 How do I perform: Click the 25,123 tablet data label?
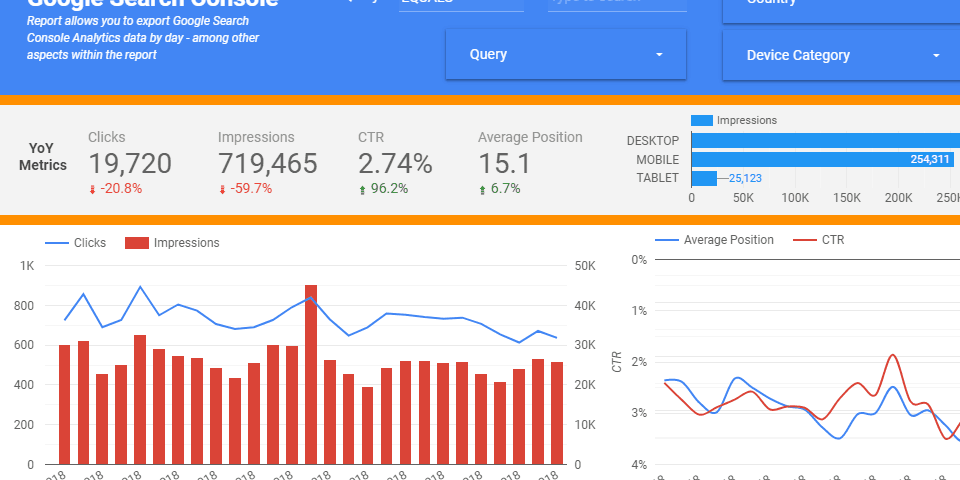745,179
